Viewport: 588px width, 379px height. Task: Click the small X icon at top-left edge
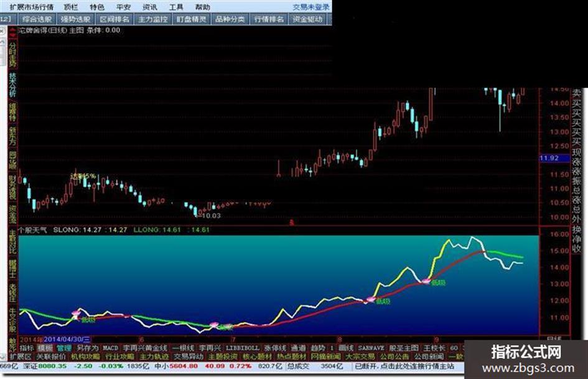(x=2, y=32)
